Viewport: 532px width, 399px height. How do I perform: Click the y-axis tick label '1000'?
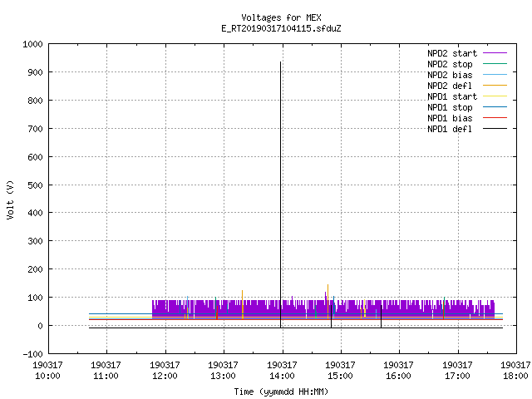coord(33,44)
